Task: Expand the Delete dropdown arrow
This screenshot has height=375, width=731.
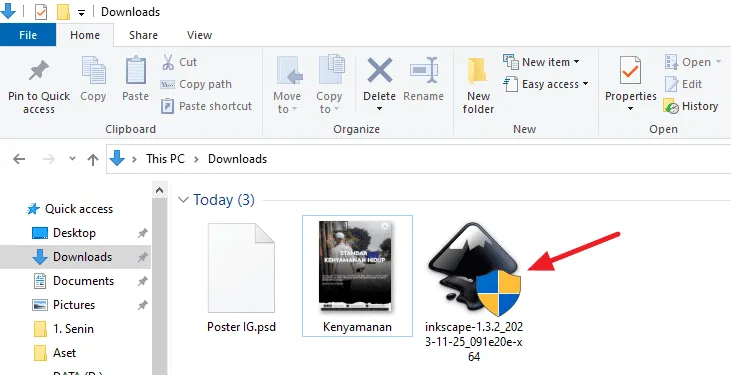Action: 379,109
